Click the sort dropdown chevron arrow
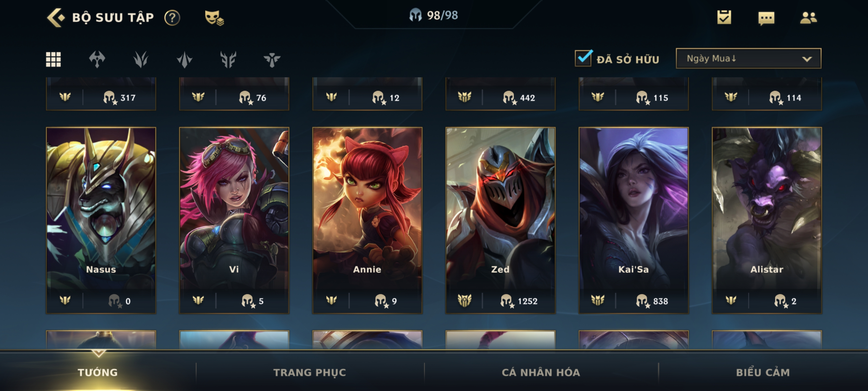Image resolution: width=868 pixels, height=391 pixels. 807,59
